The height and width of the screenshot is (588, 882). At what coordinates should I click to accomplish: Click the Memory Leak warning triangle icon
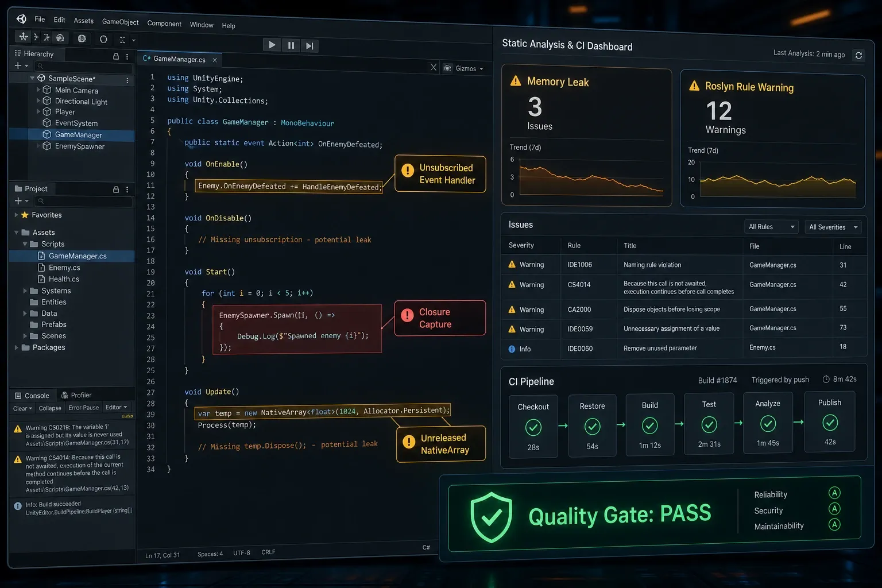[516, 81]
